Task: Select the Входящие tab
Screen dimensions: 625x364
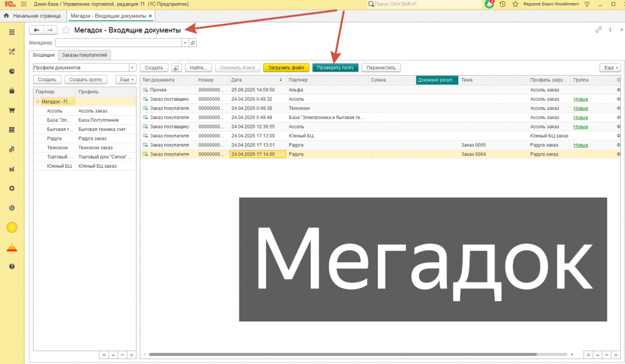Action: pyautogui.click(x=44, y=55)
